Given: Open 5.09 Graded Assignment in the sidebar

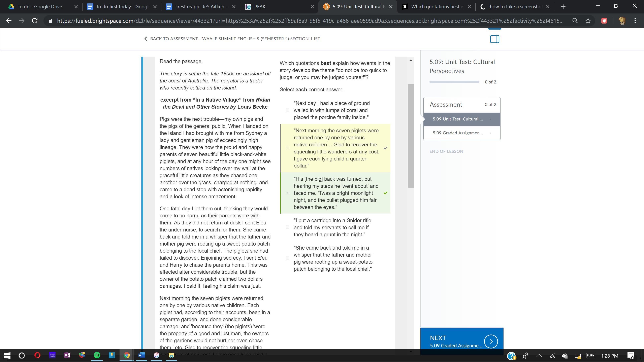Looking at the screenshot, I should [457, 133].
